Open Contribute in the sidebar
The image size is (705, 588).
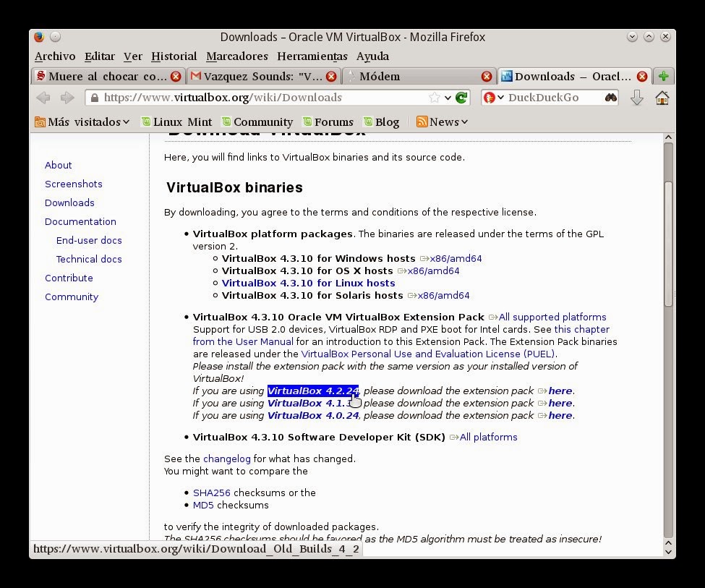69,278
